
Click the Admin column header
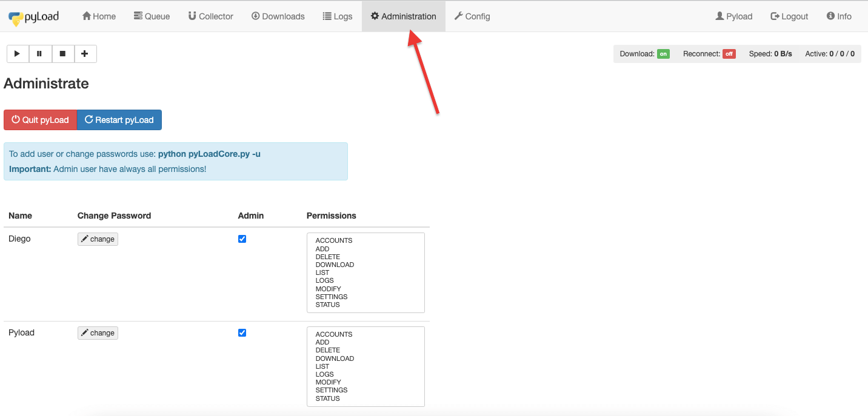(x=251, y=216)
